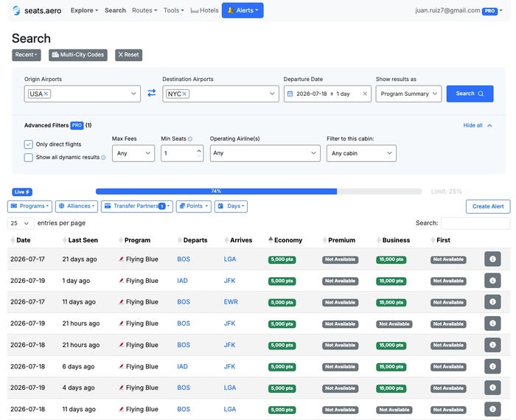The width and height of the screenshot is (516, 420).
Task: Open the Routes menu
Action: coord(144,10)
